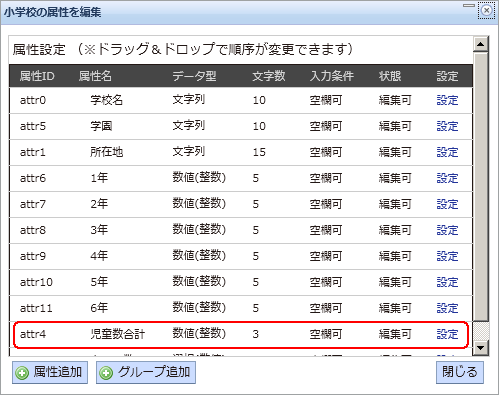
Task: Click 数値(整数) data type in 児童数合計 row
Action: pos(199,334)
